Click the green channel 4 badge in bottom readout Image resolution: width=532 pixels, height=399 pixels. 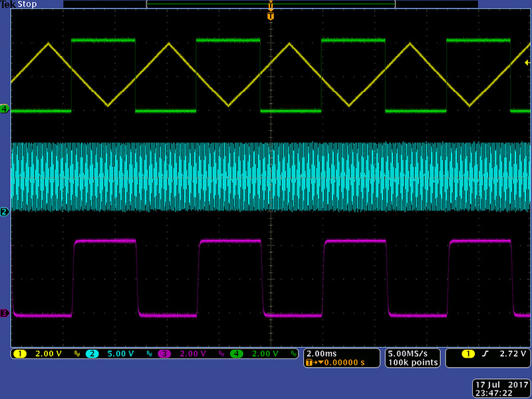pos(235,354)
